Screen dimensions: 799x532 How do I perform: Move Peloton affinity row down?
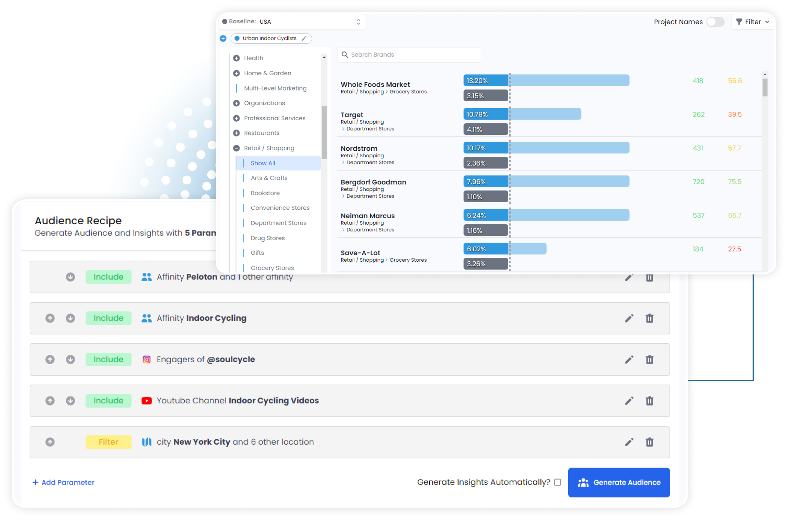[70, 277]
